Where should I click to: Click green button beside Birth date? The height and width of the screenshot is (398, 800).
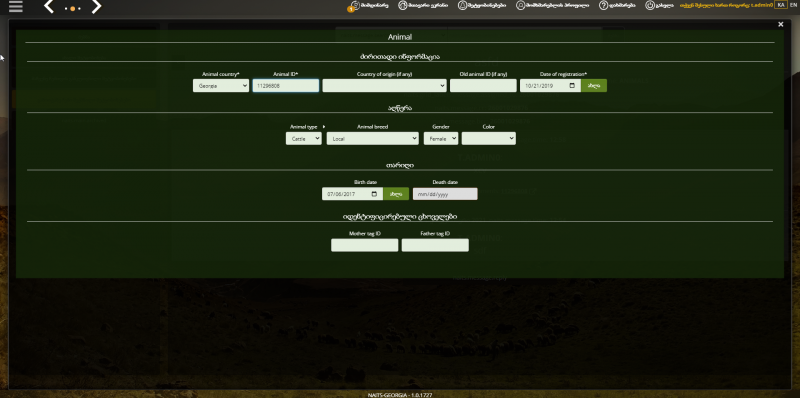(396, 194)
